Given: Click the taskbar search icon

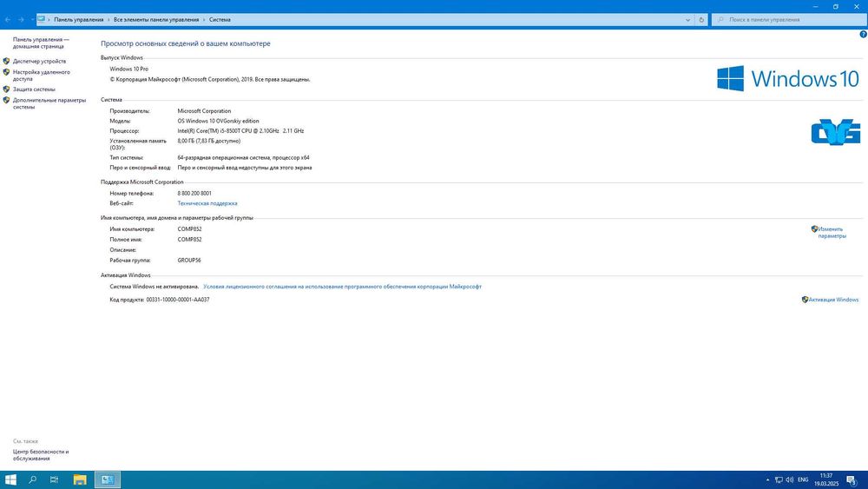Looking at the screenshot, I should (x=33, y=479).
